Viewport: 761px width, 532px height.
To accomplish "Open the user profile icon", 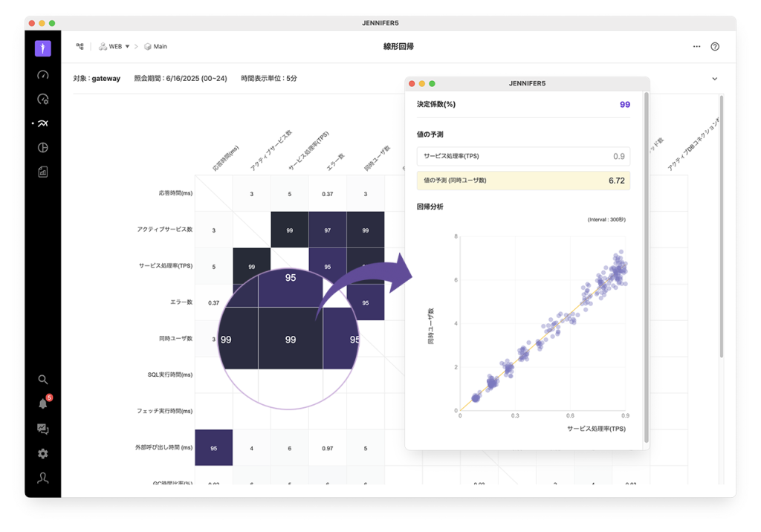I will pyautogui.click(x=42, y=479).
